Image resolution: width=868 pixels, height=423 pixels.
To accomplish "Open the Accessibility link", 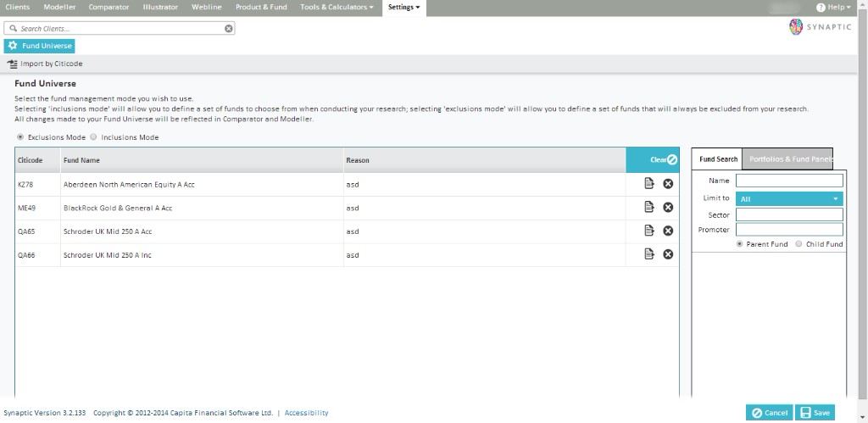I will pyautogui.click(x=306, y=413).
